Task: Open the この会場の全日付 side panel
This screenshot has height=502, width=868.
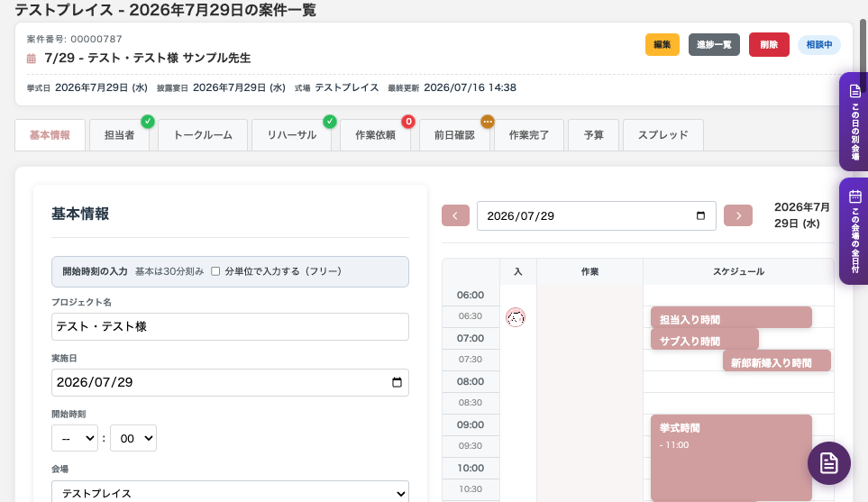Action: [x=854, y=232]
